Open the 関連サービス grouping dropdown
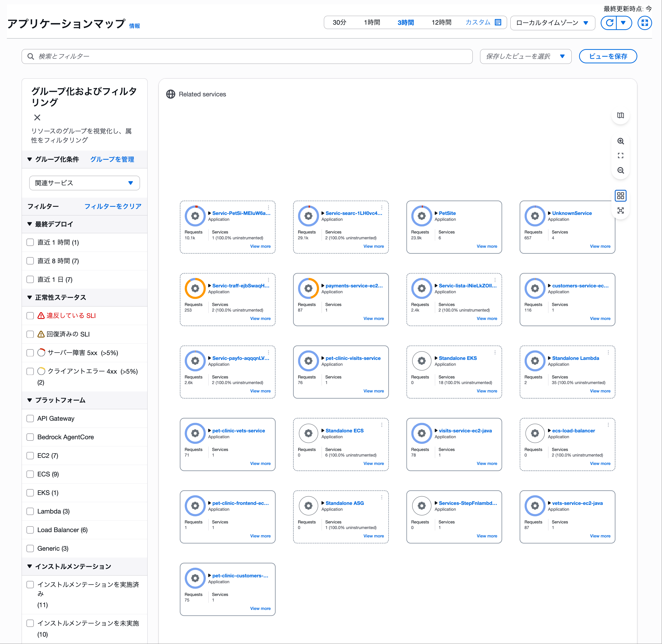This screenshot has width=662, height=644. coord(84,183)
